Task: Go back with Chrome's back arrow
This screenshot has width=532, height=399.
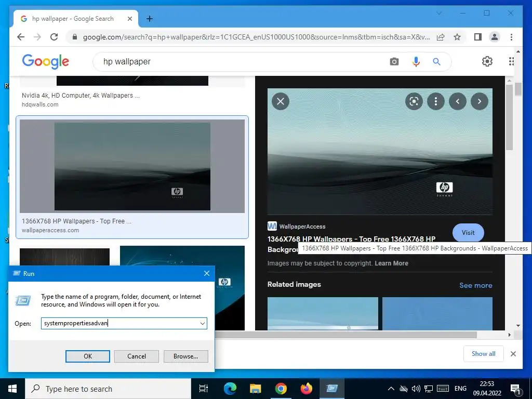Action: [x=21, y=37]
